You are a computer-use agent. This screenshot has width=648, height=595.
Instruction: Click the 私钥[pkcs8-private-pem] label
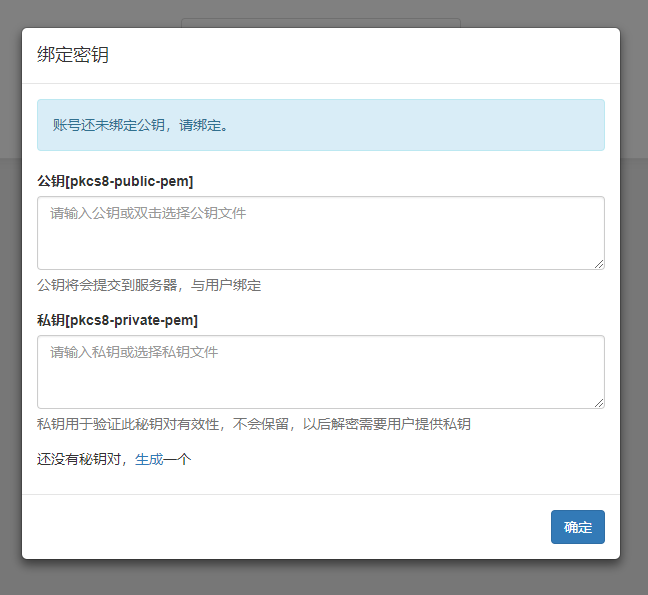tap(117, 320)
